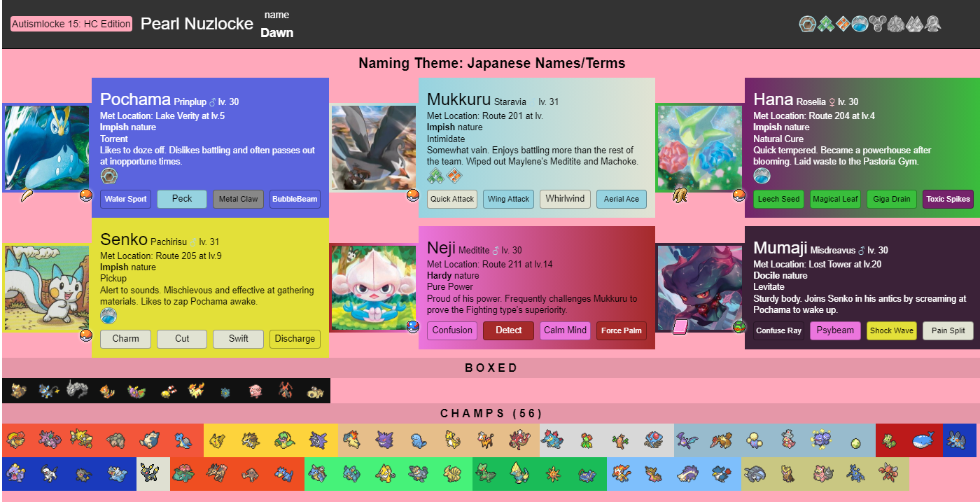The image size is (980, 502).
Task: Click Neji's Force Palm move
Action: pos(622,330)
